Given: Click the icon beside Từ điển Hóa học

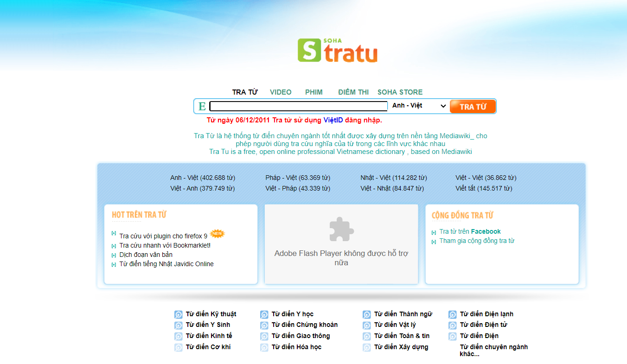Looking at the screenshot, I should [264, 347].
